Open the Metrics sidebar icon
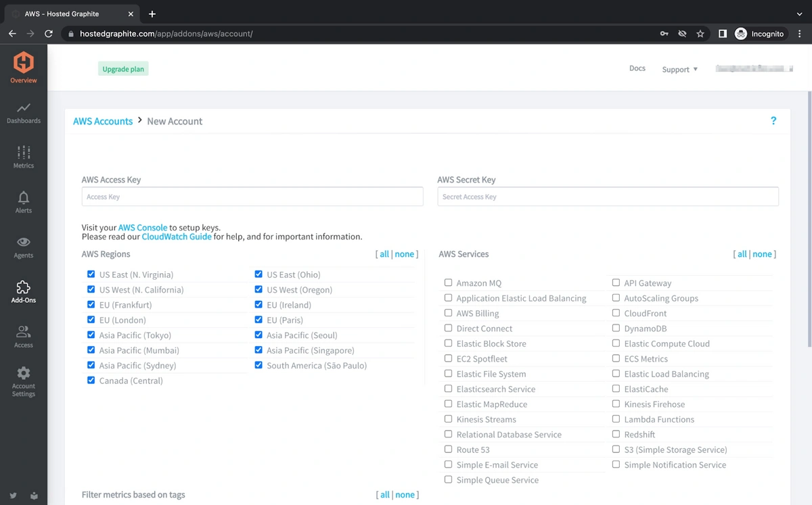 (24, 152)
